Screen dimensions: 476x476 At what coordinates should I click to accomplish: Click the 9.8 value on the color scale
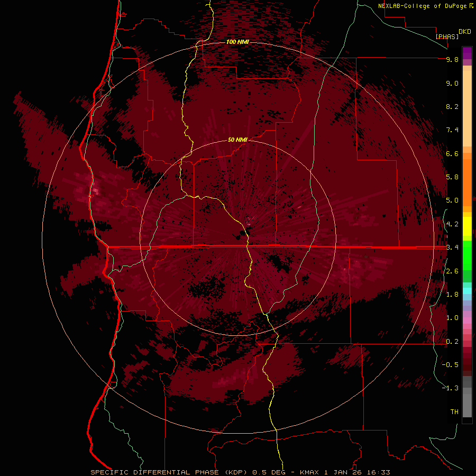coord(452,59)
